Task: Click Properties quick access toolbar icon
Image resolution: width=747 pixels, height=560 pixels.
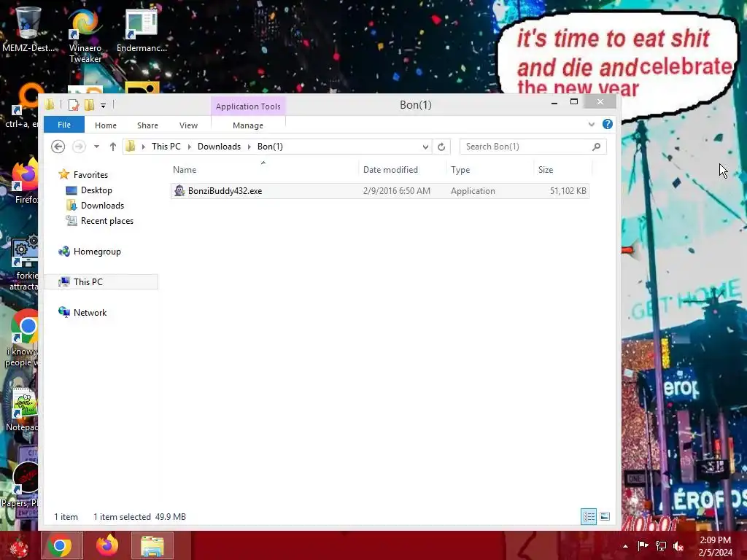Action: tap(74, 105)
